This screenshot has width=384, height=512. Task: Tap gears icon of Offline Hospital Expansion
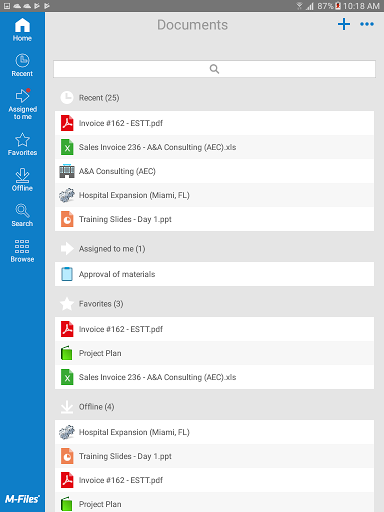67,432
